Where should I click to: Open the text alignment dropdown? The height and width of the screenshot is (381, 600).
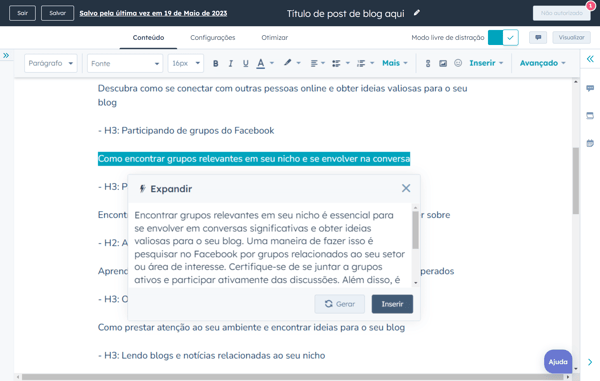pos(318,64)
